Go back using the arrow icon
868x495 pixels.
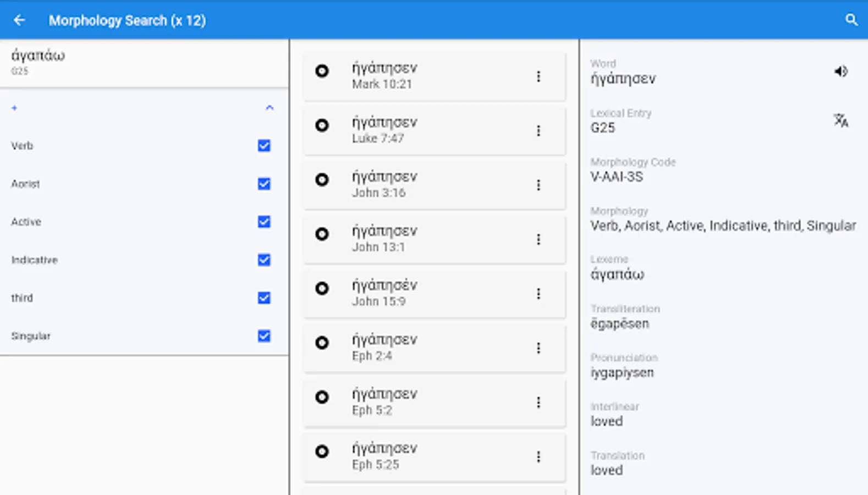(19, 20)
